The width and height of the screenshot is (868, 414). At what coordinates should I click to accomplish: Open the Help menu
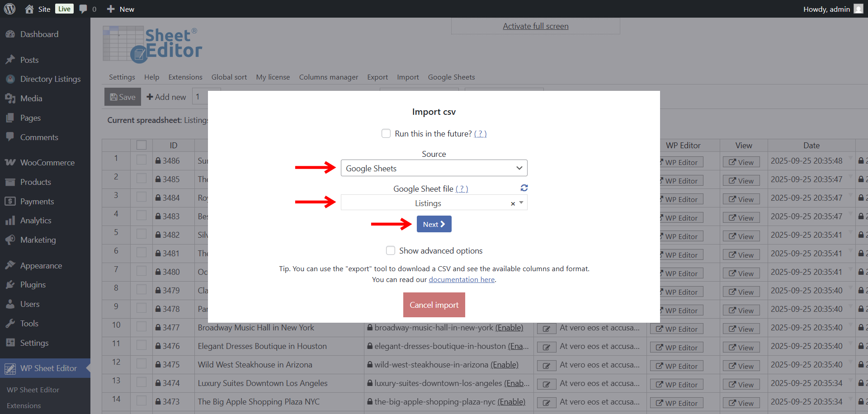[152, 77]
